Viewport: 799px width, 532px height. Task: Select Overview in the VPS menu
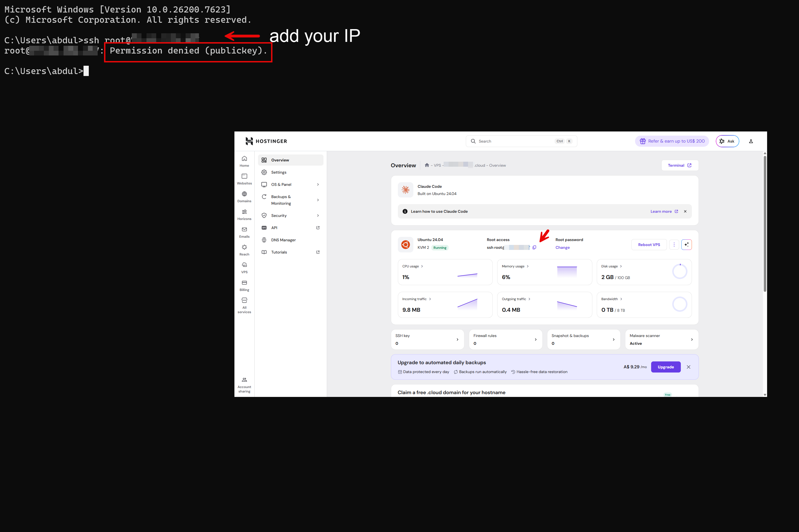[x=290, y=160]
